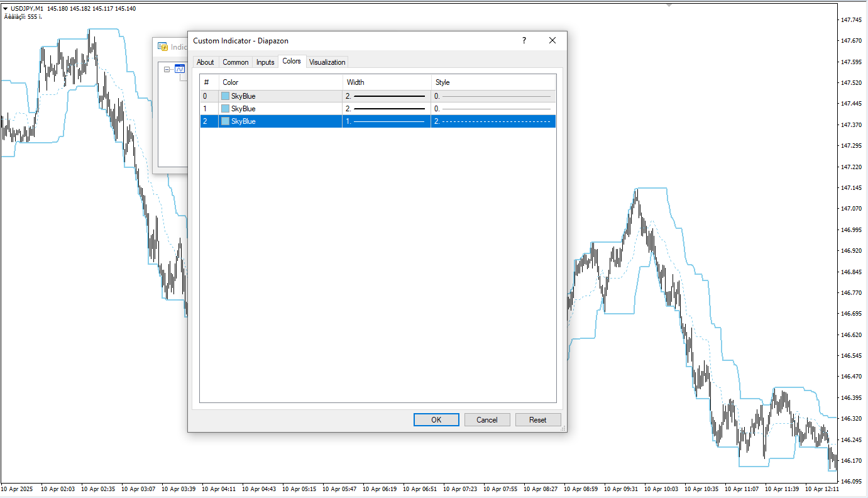Click the 10 Apr 10:35 time label

point(701,489)
